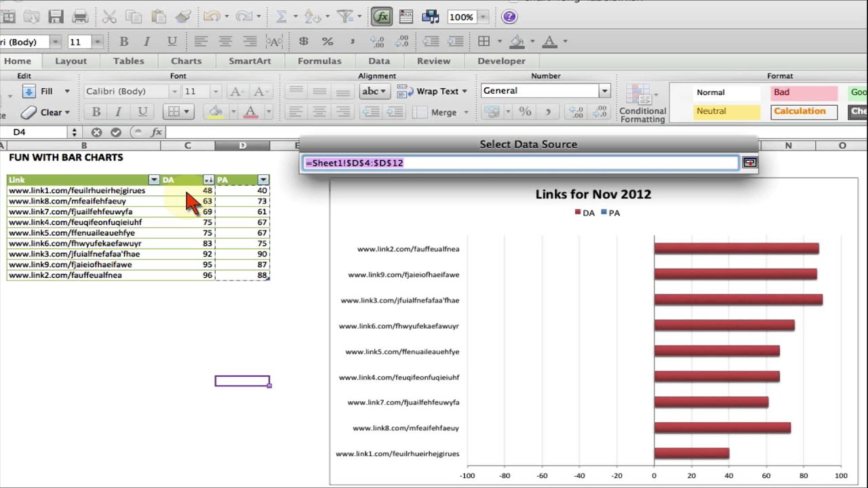Click the Copy icon in top toolbar
868x488 pixels.
134,17
